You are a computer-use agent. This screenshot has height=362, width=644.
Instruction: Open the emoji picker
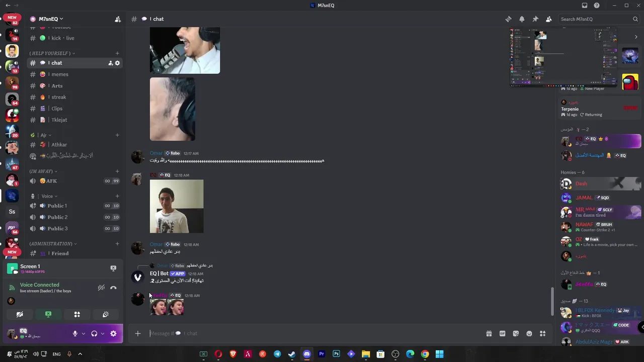point(529,333)
